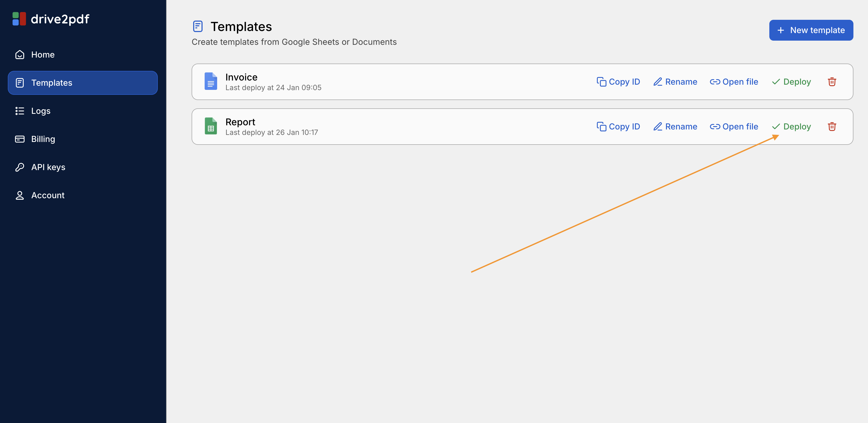Rename the Report template
This screenshot has width=868, height=423.
675,126
